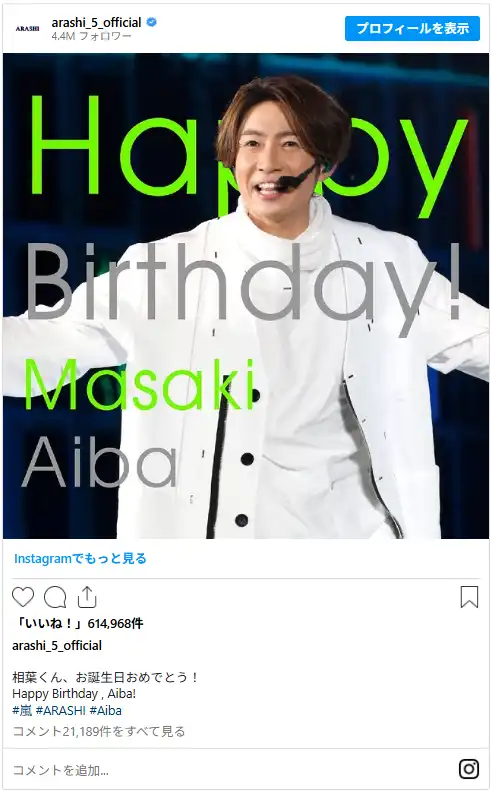This screenshot has width=491, height=794.
Task: Open the #嵐 hashtag
Action: click(x=22, y=710)
